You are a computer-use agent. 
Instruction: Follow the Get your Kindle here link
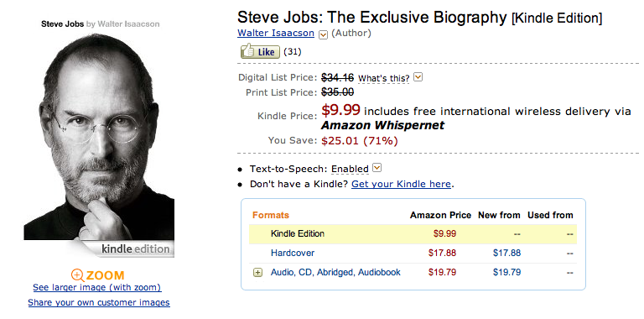tap(402, 184)
